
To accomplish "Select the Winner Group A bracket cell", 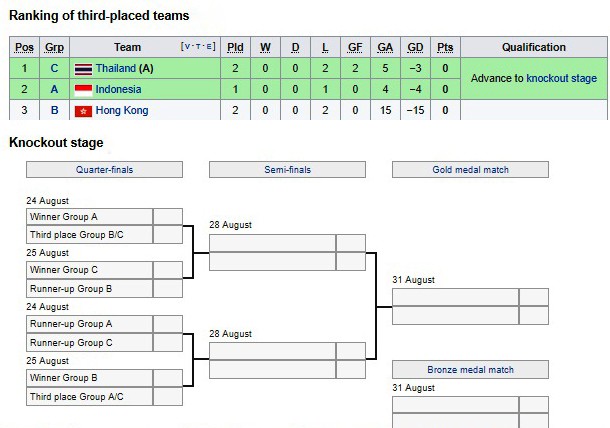I will [89, 217].
